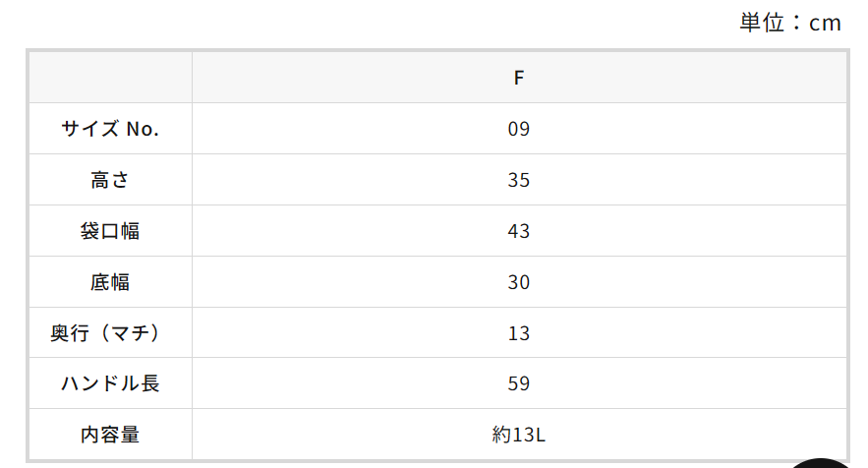Click the ハンドル長 row label
Screen dimensions: 868x468
(x=110, y=383)
